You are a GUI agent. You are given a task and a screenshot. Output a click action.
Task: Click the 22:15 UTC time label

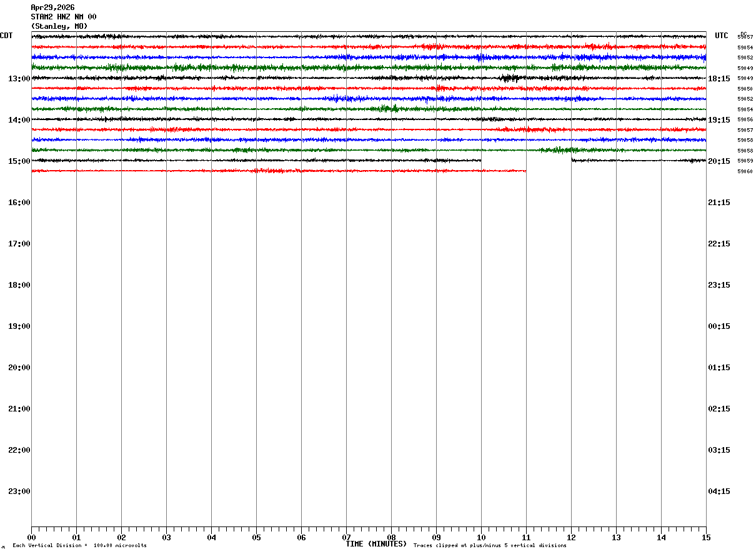pos(719,244)
